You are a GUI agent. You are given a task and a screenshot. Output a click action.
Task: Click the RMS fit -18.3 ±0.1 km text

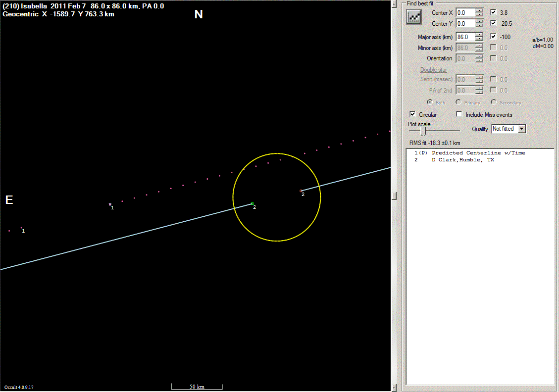[x=435, y=143]
